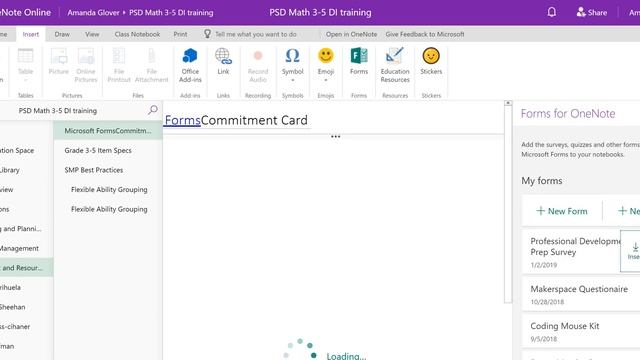Select Coding Mouse Kit form
This screenshot has width=640, height=360.
coord(581,331)
